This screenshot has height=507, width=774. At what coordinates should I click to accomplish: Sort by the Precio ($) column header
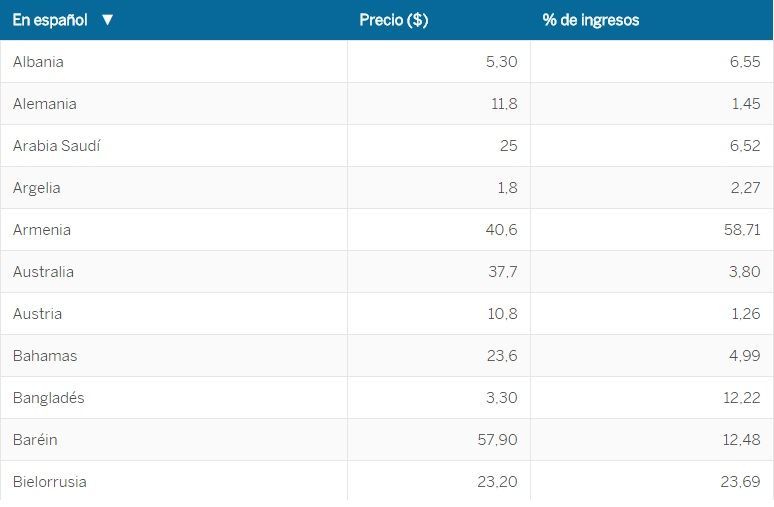pos(393,20)
